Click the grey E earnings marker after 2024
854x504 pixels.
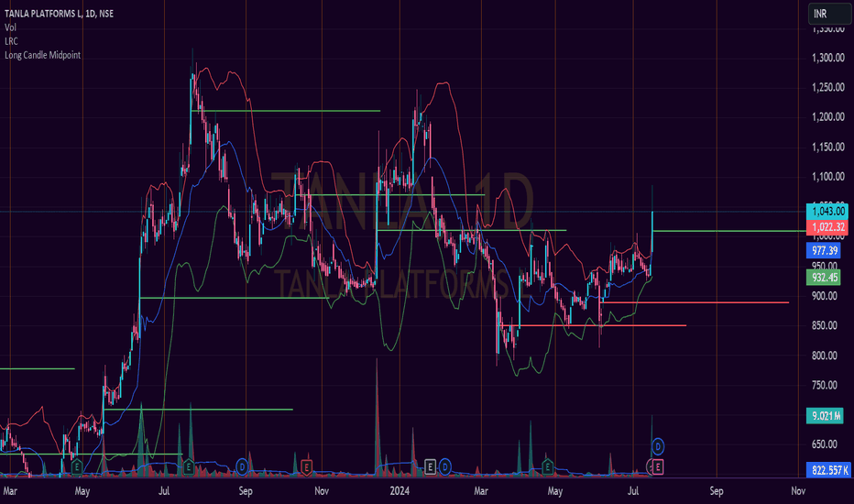tap(431, 466)
